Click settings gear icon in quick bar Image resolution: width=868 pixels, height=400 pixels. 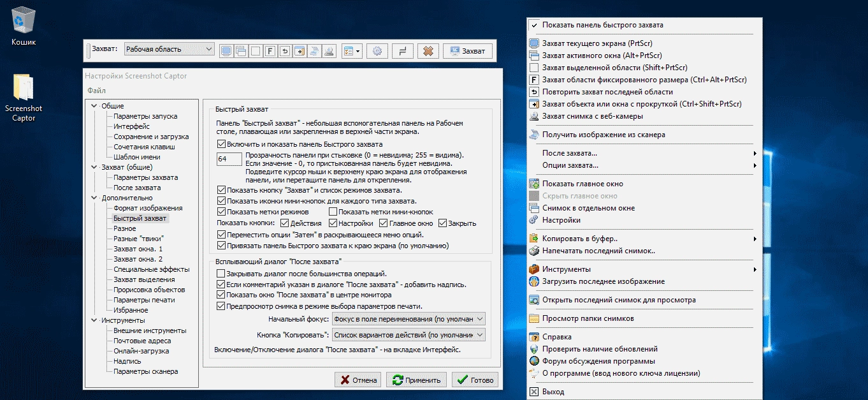click(377, 51)
